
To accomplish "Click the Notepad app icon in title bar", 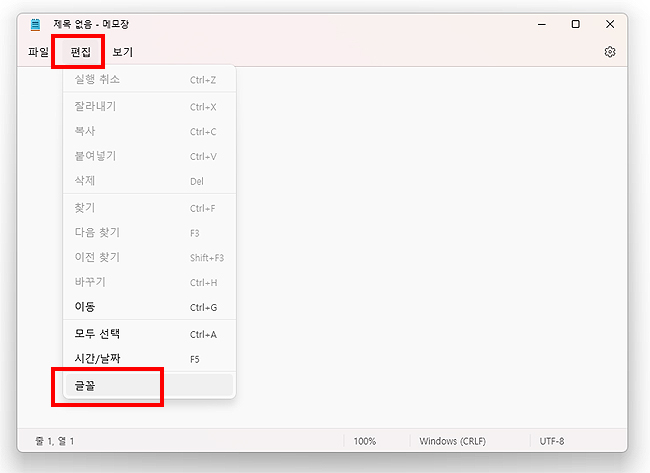I will 36,24.
